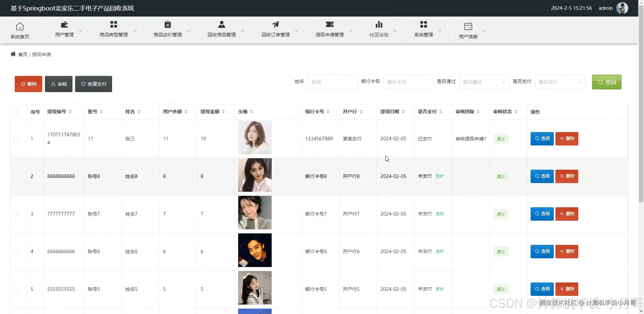Check the row for 张三
Image resolution: width=644 pixels, height=314 pixels.
[x=16, y=139]
